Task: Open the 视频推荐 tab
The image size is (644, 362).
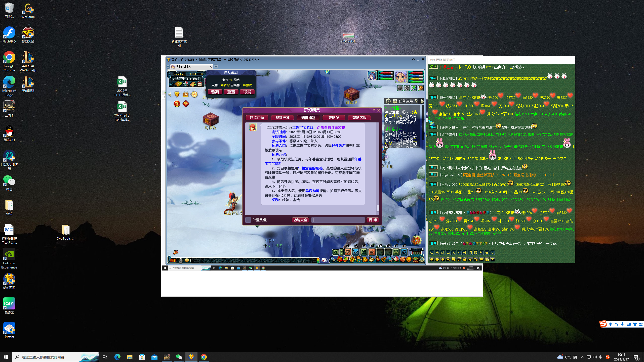Action: point(283,118)
